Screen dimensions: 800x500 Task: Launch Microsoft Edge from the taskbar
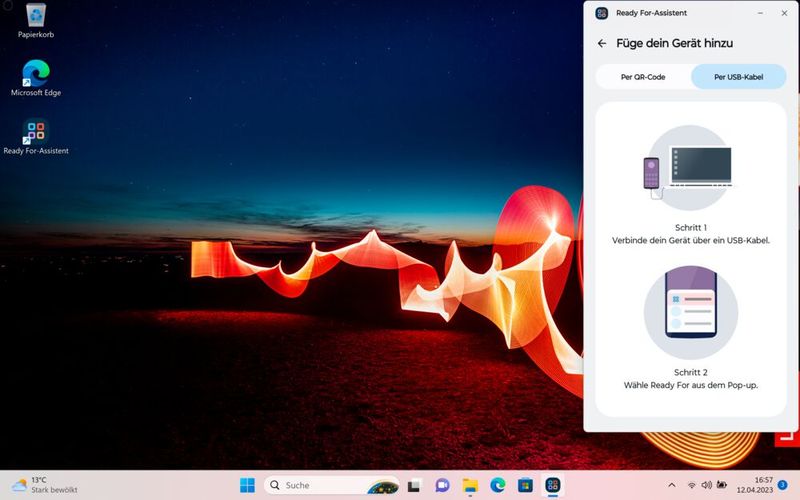point(497,485)
